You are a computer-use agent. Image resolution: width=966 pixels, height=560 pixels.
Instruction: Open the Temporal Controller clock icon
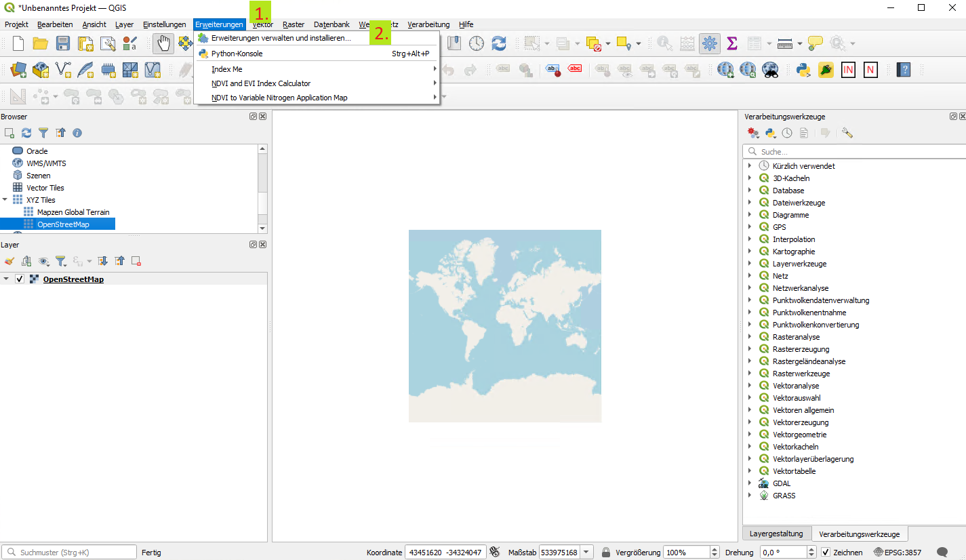(x=477, y=43)
